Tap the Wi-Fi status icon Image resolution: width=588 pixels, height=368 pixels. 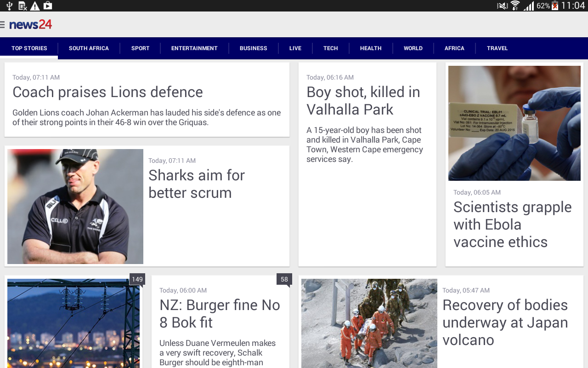[515, 6]
